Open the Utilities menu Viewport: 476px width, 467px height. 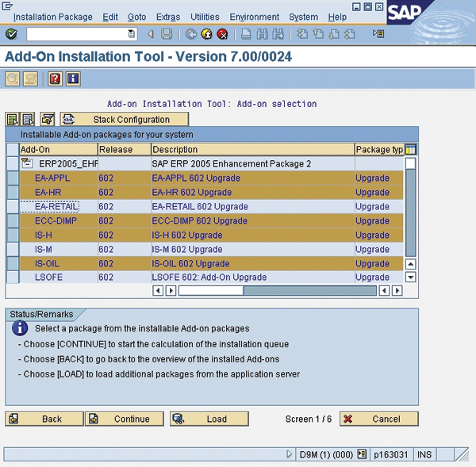coord(205,17)
